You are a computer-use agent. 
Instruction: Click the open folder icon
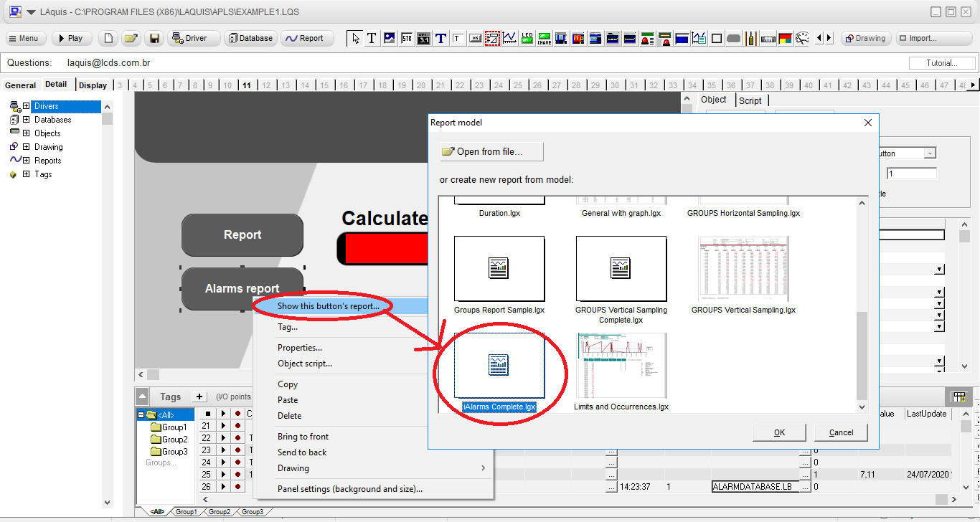(x=131, y=38)
